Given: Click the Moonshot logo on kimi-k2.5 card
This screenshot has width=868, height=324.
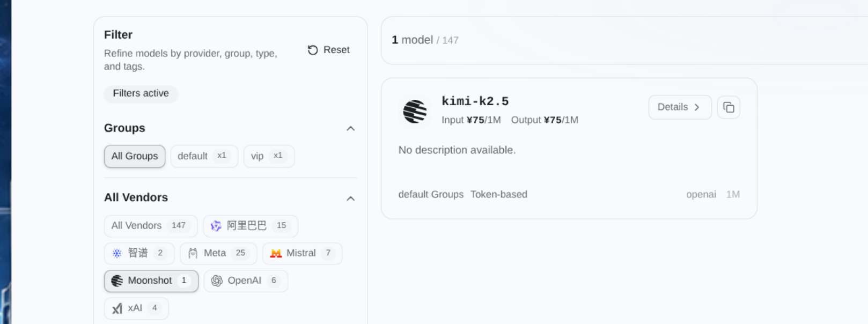Looking at the screenshot, I should point(415,112).
